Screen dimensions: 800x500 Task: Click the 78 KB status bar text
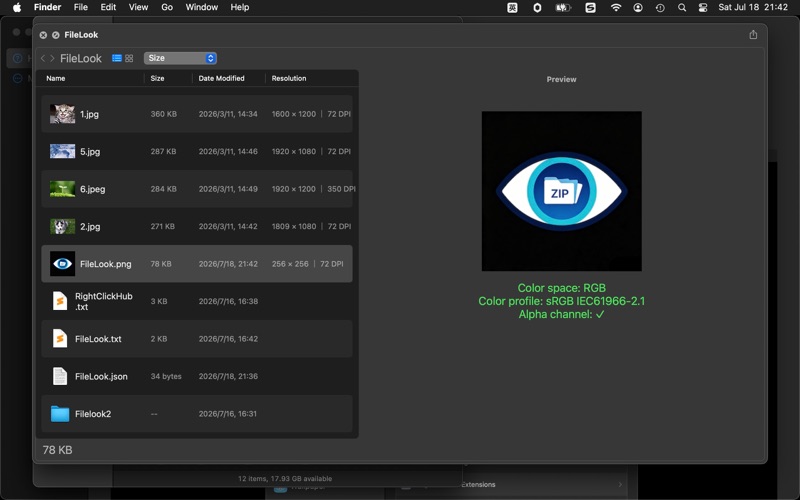pos(57,450)
